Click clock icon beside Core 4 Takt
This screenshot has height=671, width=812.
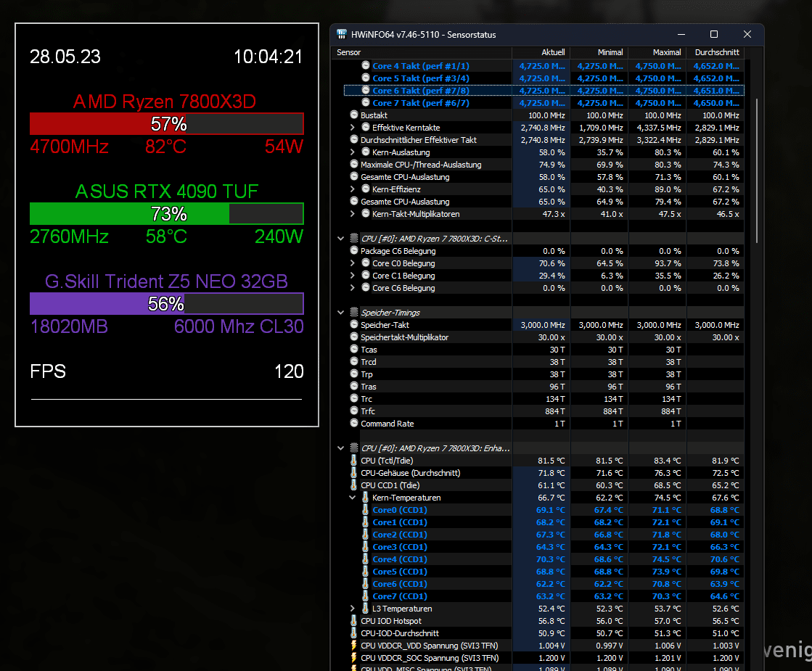point(366,65)
